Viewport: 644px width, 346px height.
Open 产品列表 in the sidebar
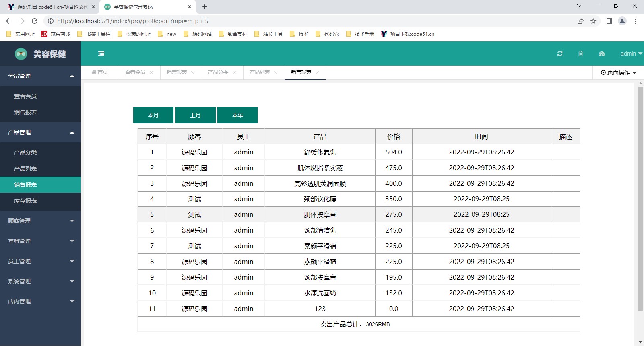coord(40,169)
